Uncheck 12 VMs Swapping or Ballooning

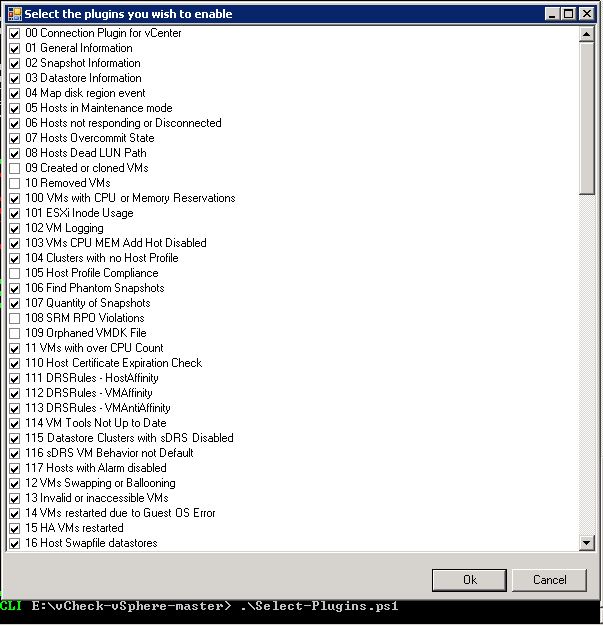pos(14,483)
